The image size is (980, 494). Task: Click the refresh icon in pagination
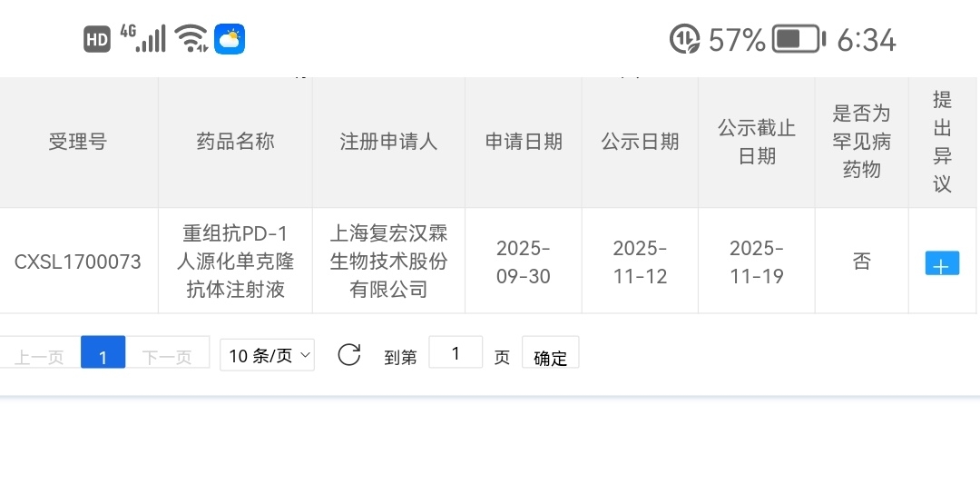pos(349,355)
